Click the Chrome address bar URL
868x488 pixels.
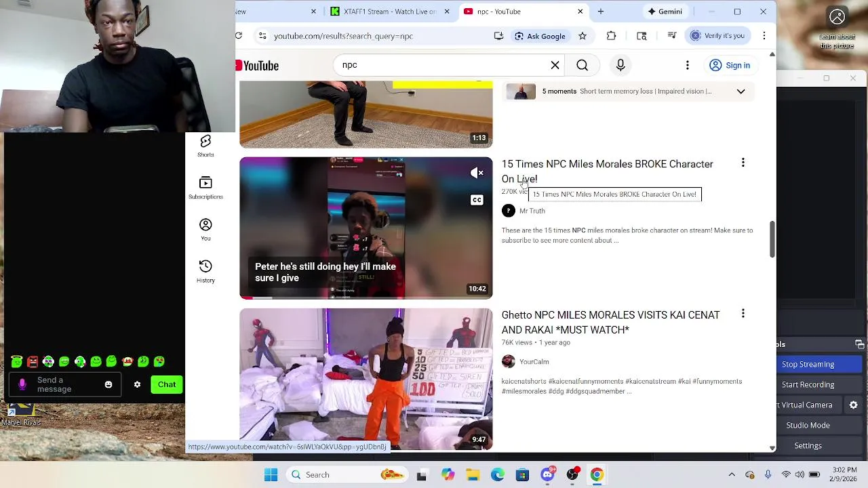343,36
